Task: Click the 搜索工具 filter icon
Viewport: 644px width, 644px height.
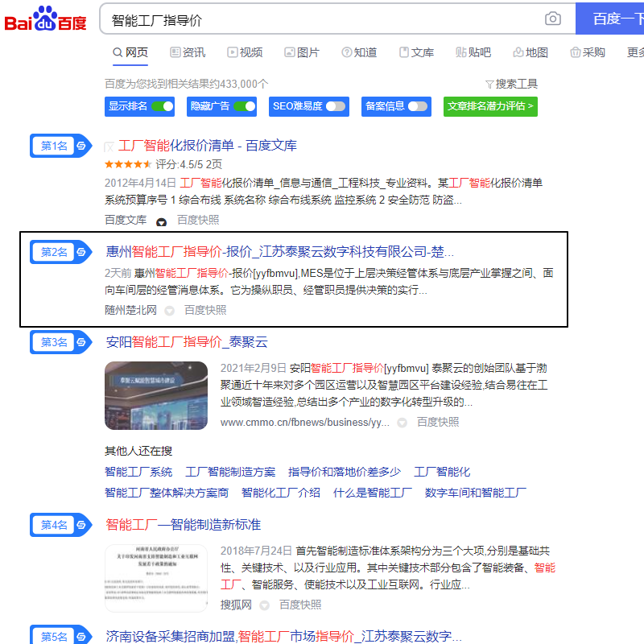Action: [489, 85]
